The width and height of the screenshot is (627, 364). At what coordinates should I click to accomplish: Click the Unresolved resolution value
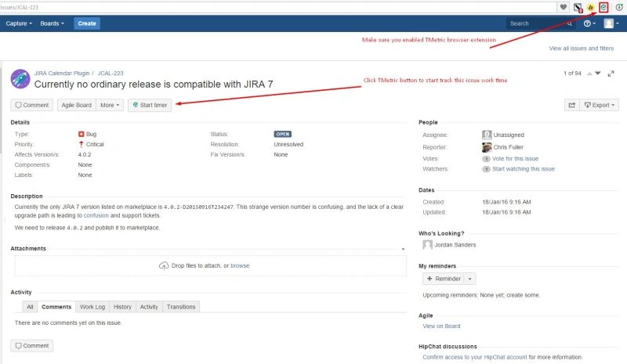(x=288, y=144)
